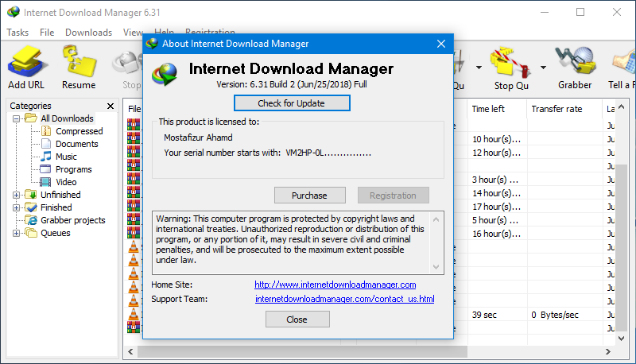Open the internetdownloadmanager.com home site link
Viewport: 636px width, 364px height.
coord(335,285)
